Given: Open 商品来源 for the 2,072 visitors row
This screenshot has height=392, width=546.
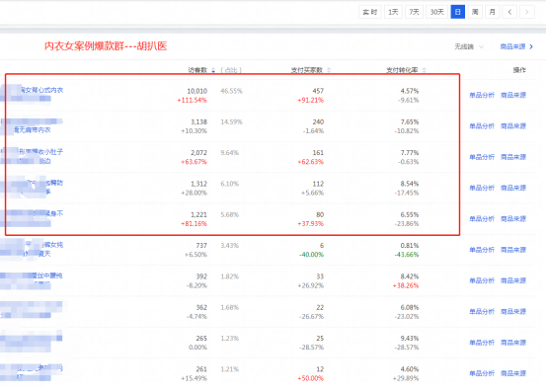Looking at the screenshot, I should coord(513,157).
